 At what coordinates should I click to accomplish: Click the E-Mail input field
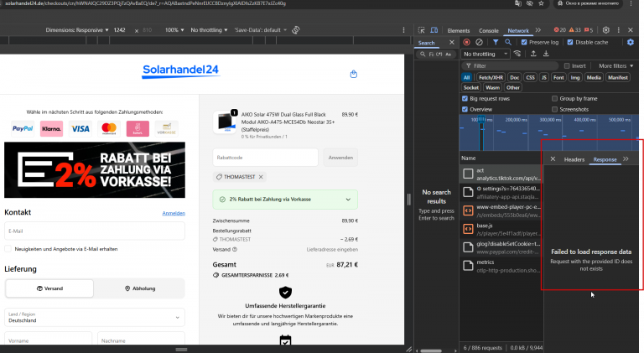click(95, 231)
